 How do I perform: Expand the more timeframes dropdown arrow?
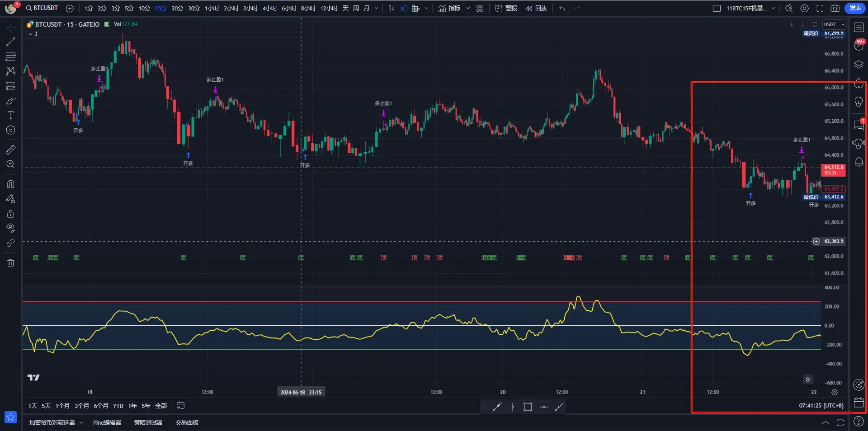click(x=376, y=8)
